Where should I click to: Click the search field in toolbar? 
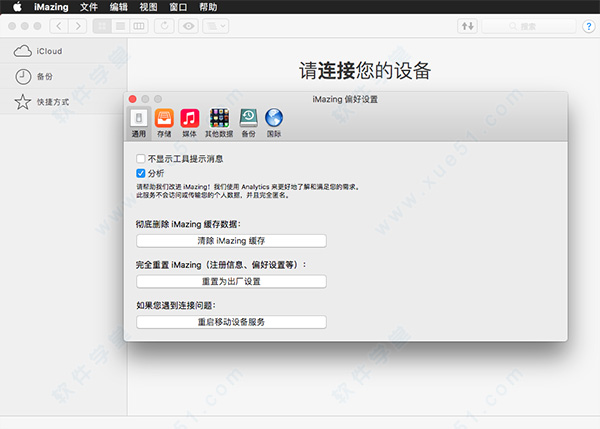pos(529,26)
